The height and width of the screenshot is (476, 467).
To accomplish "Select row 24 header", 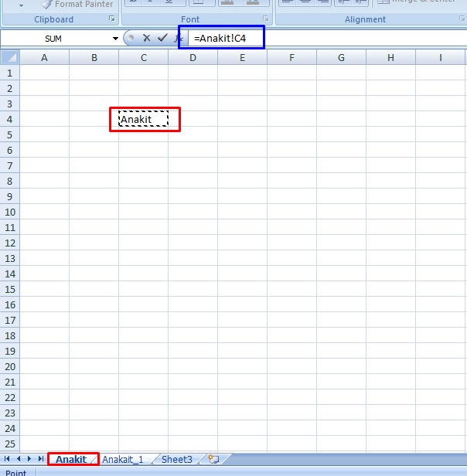I will 10,429.
